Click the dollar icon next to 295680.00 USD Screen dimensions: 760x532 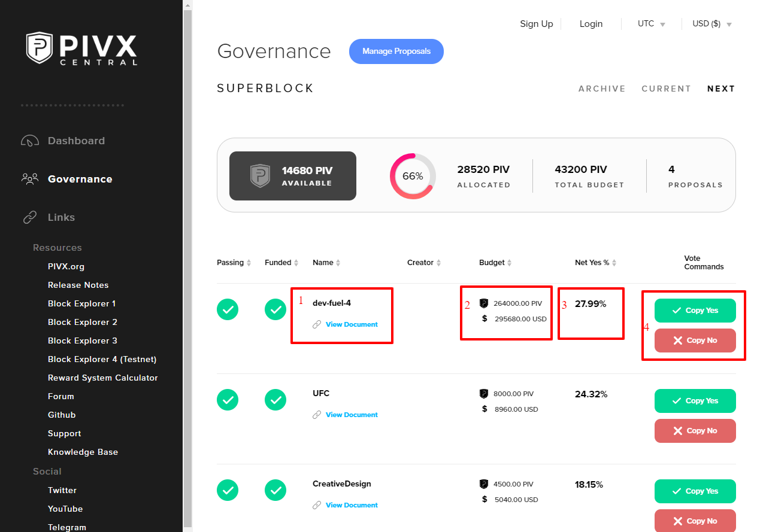click(485, 318)
